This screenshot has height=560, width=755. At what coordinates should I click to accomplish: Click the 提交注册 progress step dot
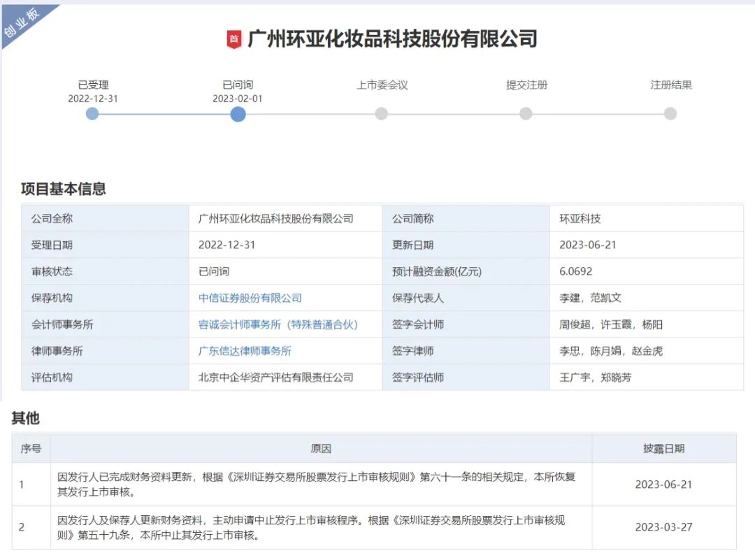(526, 113)
